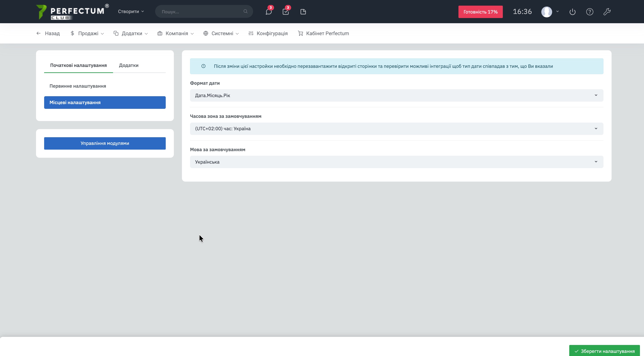
Task: Expand the Продажі menu
Action: click(x=87, y=33)
